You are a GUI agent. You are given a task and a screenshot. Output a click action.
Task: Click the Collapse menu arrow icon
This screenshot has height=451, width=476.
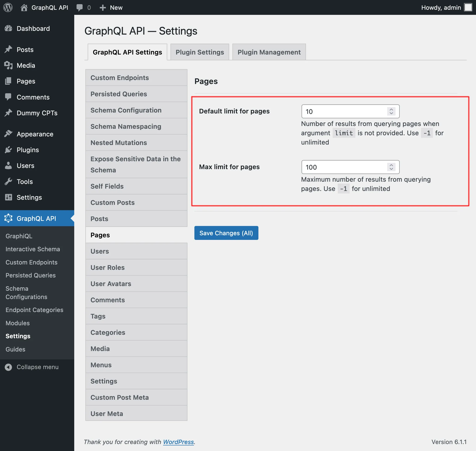click(x=8, y=367)
